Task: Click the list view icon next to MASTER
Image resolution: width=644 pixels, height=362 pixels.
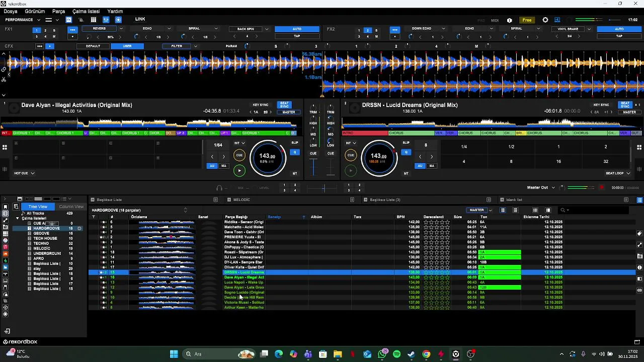Action: click(x=503, y=210)
